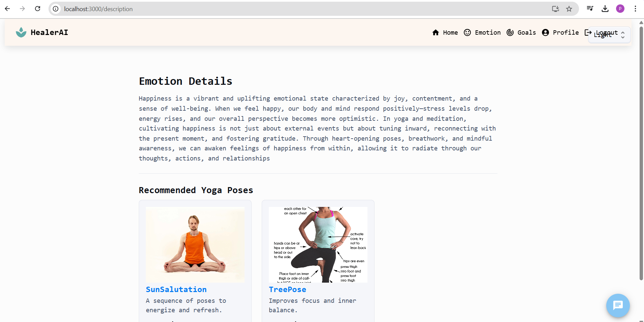Screen dimensions: 644x322
Task: Click the Emotion smiley face icon
Action: pyautogui.click(x=467, y=32)
